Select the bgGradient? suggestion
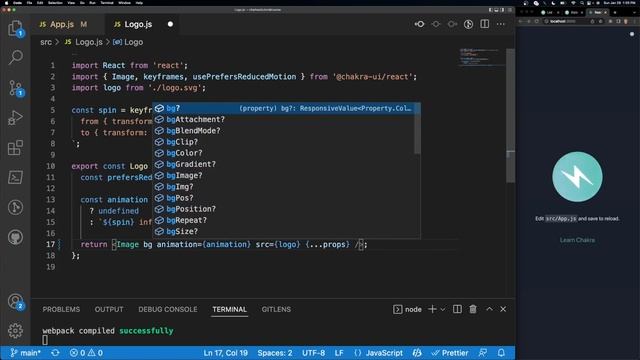The height and width of the screenshot is (360, 640). click(x=283, y=164)
